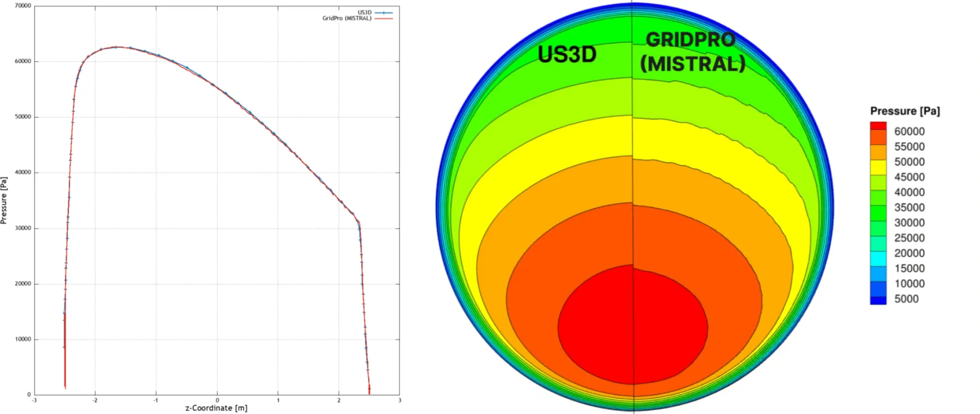Click the 70000 tick label on the y-axis
Viewport: 980px width, 414px height.
(23, 5)
